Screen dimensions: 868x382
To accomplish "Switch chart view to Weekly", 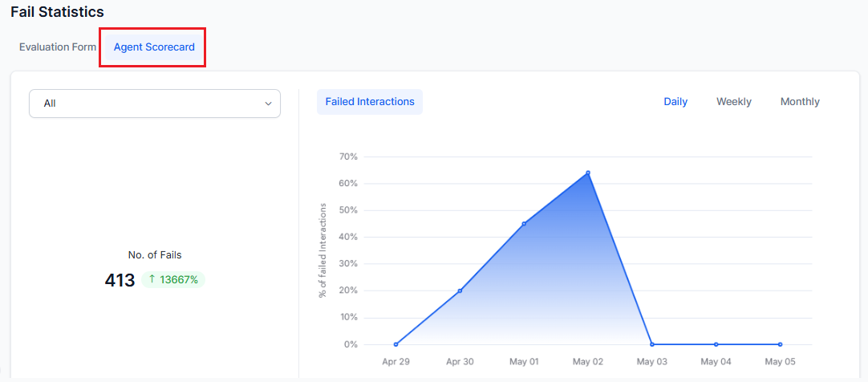I will pos(733,102).
